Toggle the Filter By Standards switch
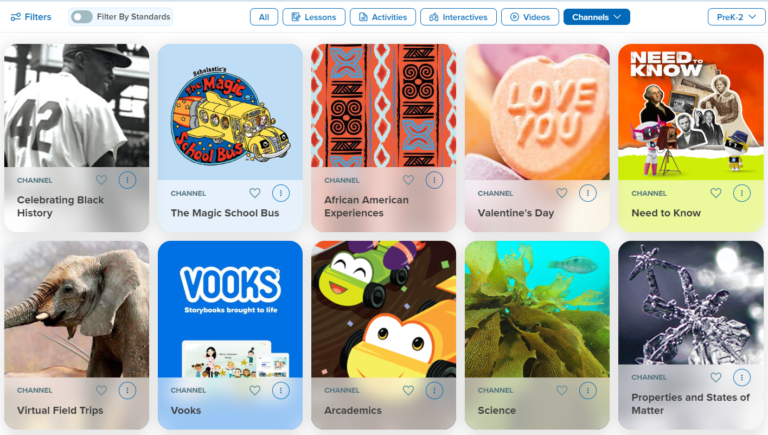768x435 pixels. [81, 17]
